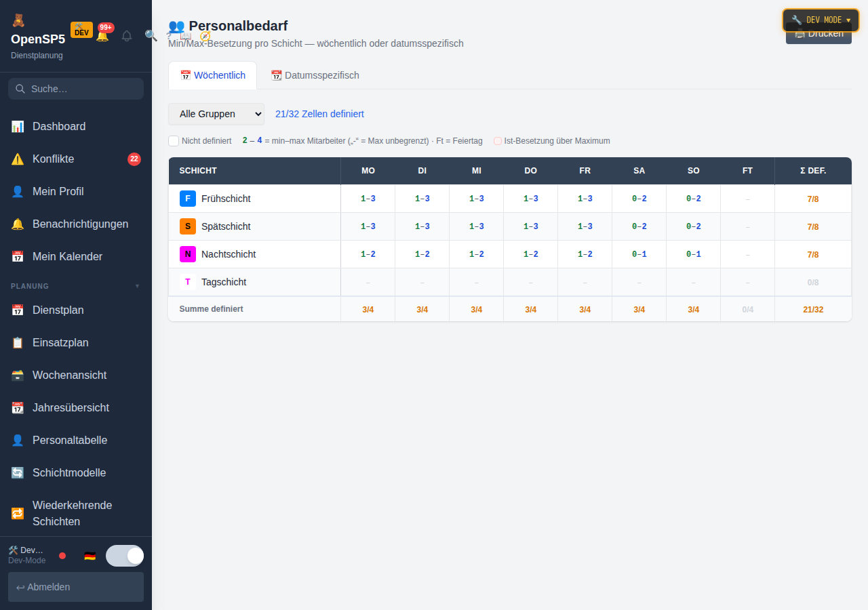Click the Konflikte warning triangle icon

18,159
